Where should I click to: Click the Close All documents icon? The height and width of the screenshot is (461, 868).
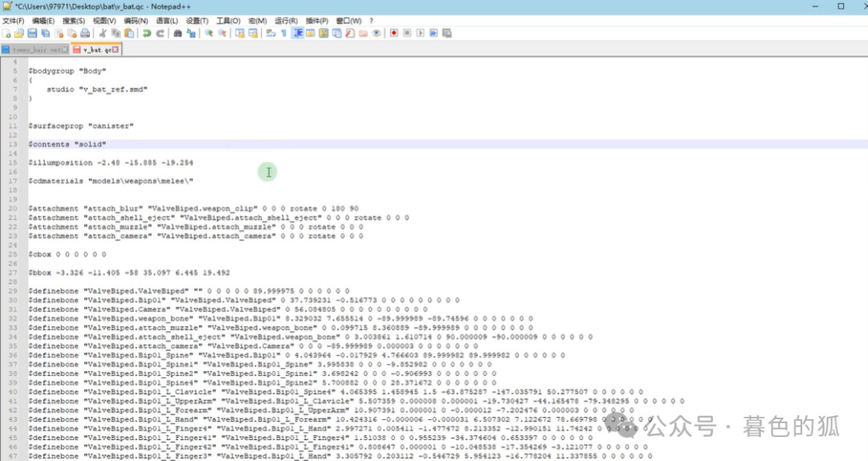point(72,33)
